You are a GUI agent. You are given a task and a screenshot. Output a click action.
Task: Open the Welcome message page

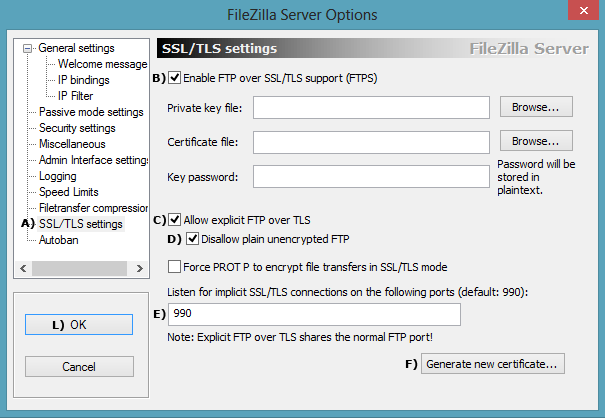103,64
